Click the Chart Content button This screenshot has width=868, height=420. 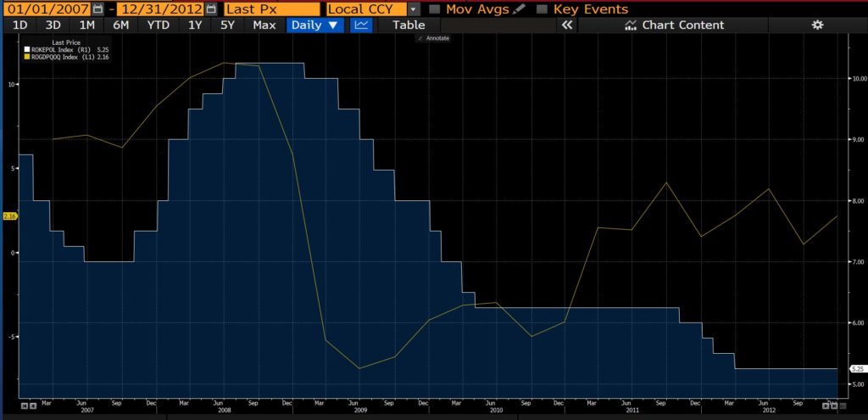(x=674, y=25)
